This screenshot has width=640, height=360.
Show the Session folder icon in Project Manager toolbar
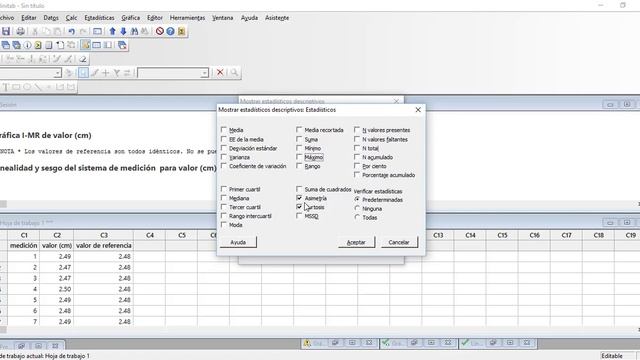pyautogui.click(x=6, y=45)
